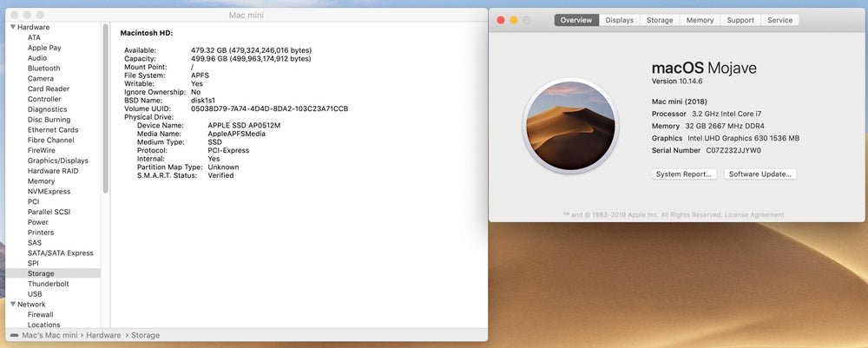Click the PCI-Express protocol value
The image size is (868, 348).
coord(228,150)
